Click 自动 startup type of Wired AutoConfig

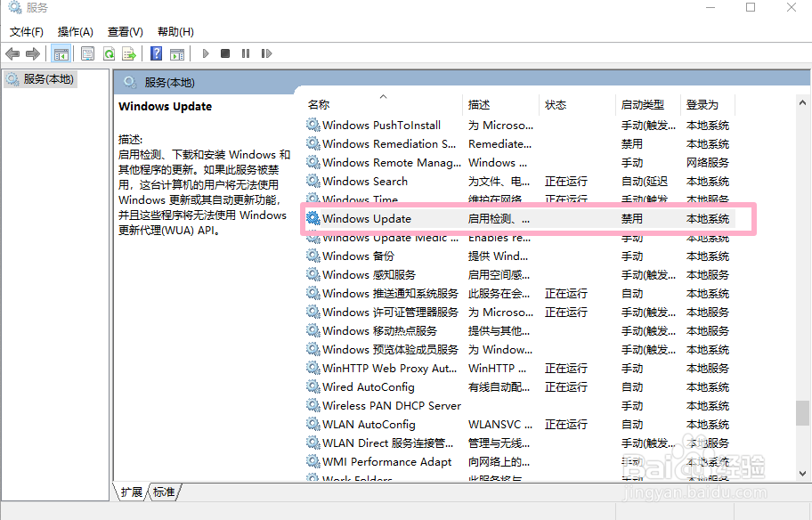click(632, 387)
